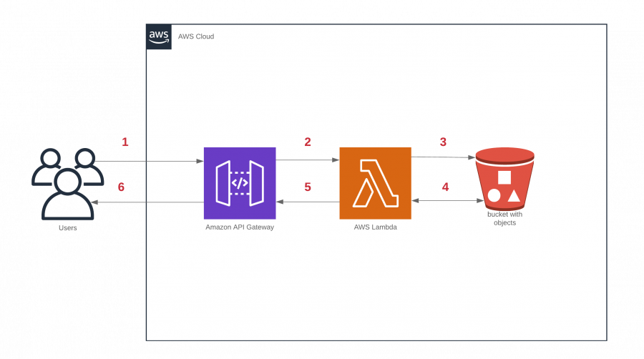The height and width of the screenshot is (359, 644).
Task: Click the AWS logo badge
Action: pyautogui.click(x=159, y=36)
